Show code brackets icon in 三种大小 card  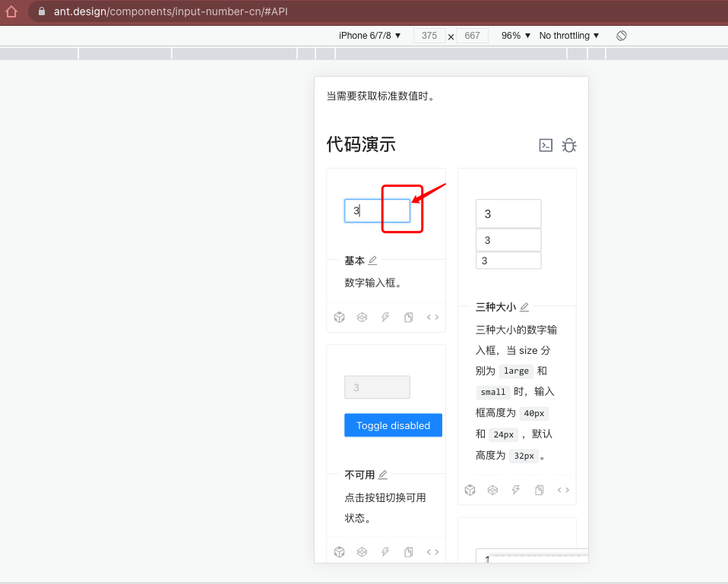(563, 490)
